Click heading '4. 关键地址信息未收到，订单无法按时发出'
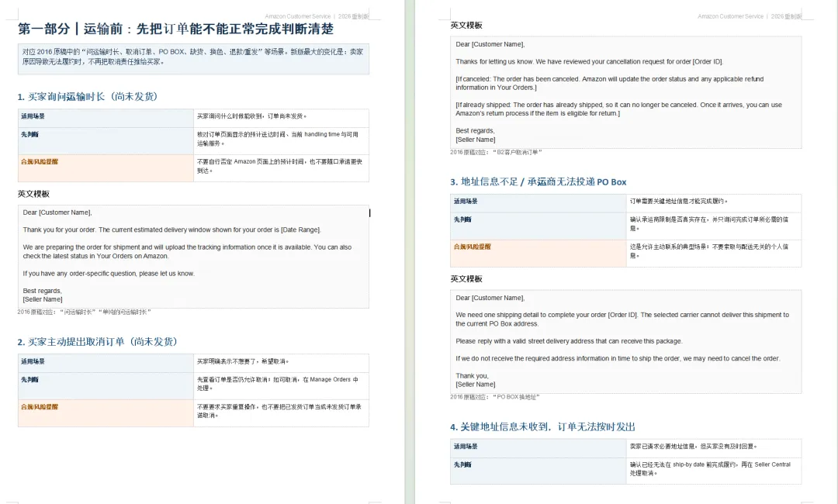Viewport: 838px width, 504px height. (542, 427)
